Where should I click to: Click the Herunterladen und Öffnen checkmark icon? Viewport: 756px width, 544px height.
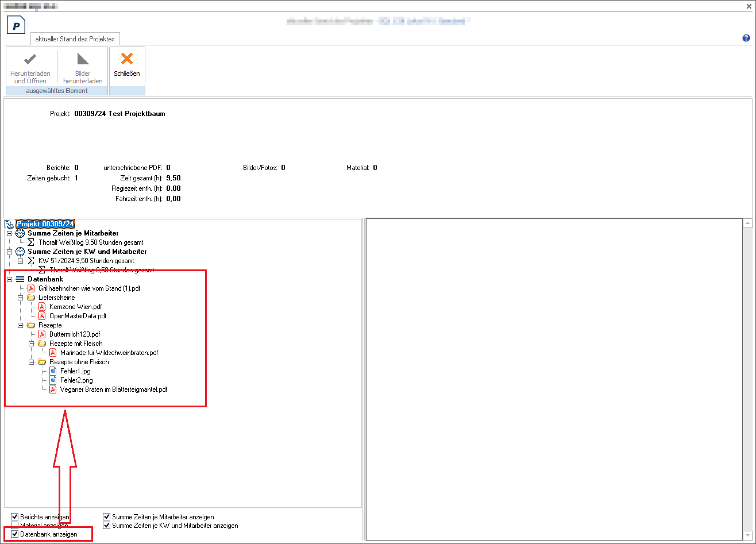point(30,59)
